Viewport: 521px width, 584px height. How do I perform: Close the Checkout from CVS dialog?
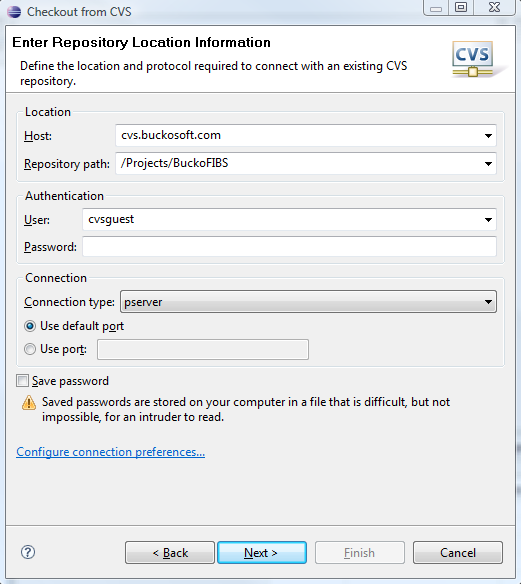(494, 7)
